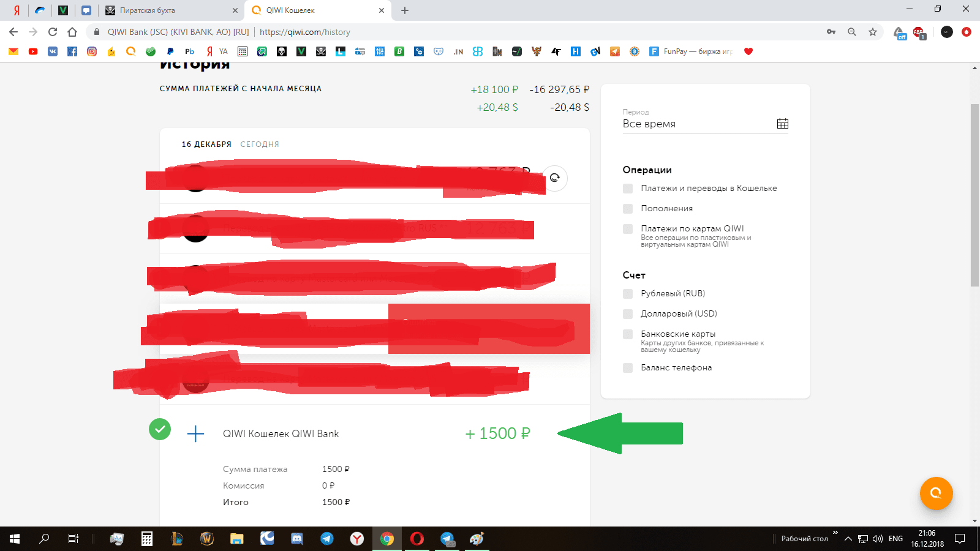The height and width of the screenshot is (551, 980).
Task: Reload the page using the browser refresh icon
Action: pos(53,32)
